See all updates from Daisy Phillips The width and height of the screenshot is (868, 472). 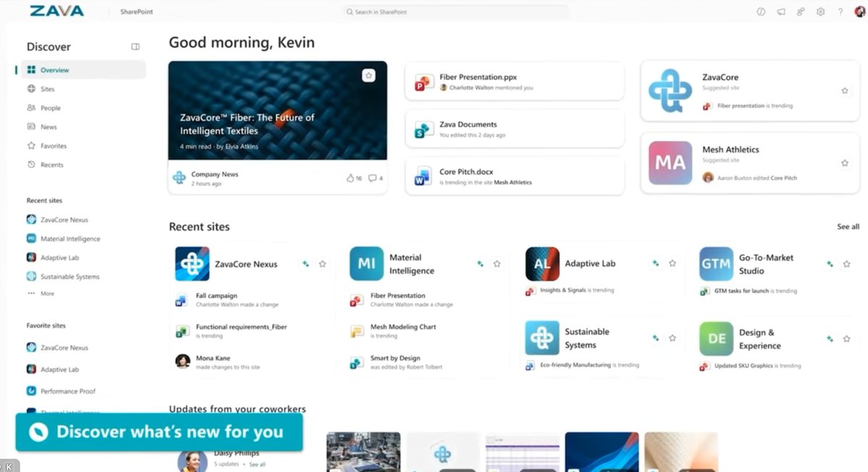click(x=257, y=465)
